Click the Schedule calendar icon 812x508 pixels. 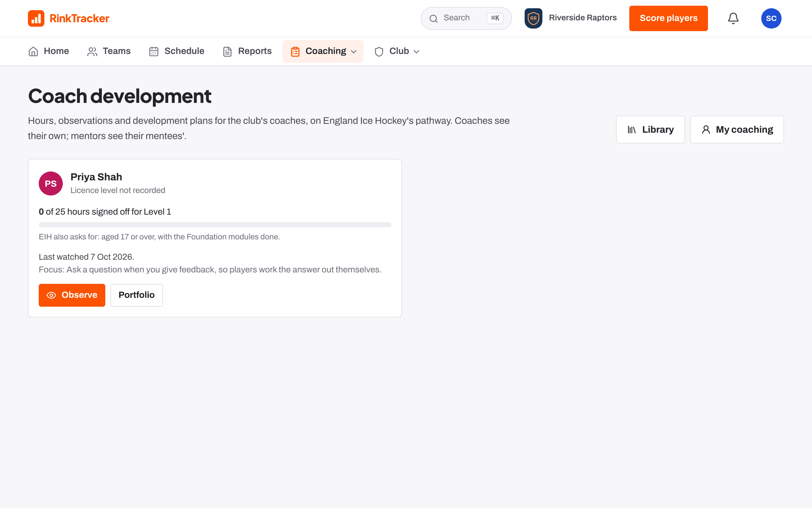[154, 51]
